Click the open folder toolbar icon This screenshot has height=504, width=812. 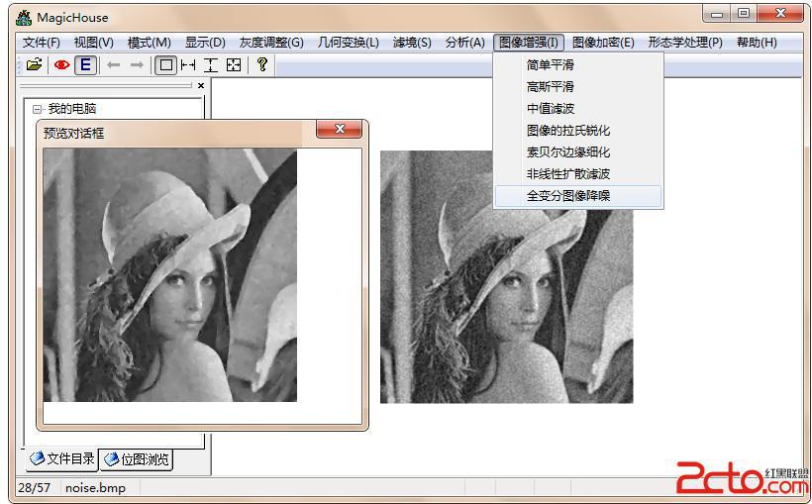click(x=35, y=64)
